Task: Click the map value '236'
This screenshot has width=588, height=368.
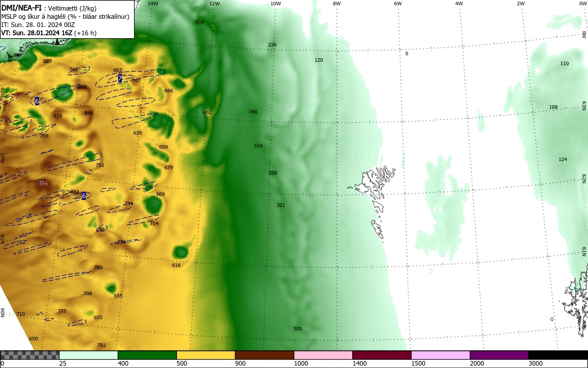Action: point(272,45)
